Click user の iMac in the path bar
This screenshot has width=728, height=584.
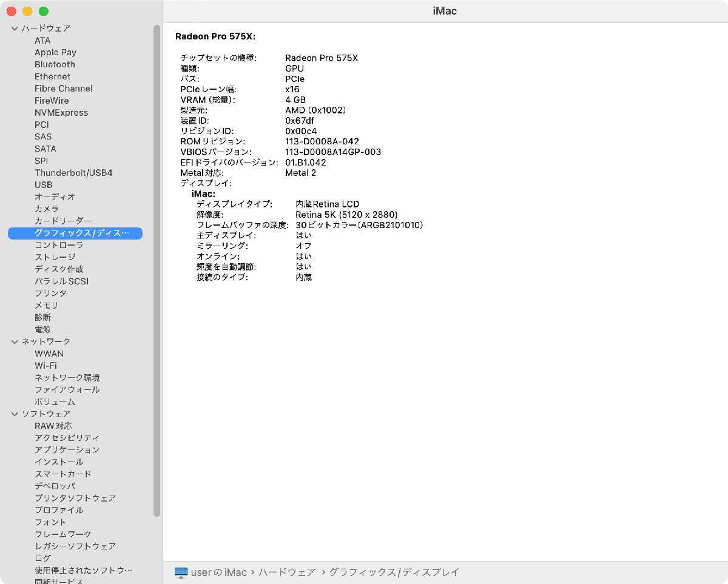(x=218, y=572)
